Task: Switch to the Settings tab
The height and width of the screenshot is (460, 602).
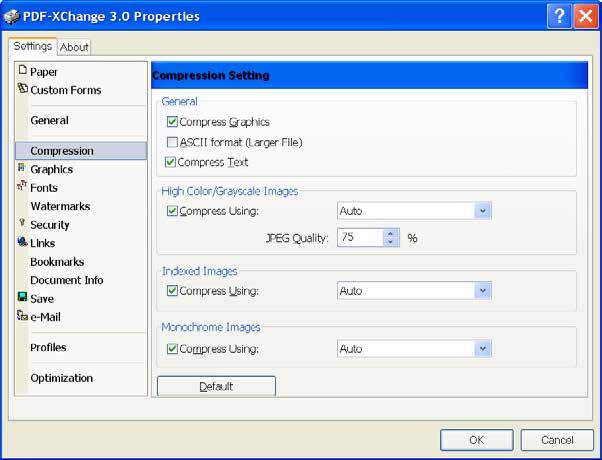Action: pyautogui.click(x=33, y=46)
